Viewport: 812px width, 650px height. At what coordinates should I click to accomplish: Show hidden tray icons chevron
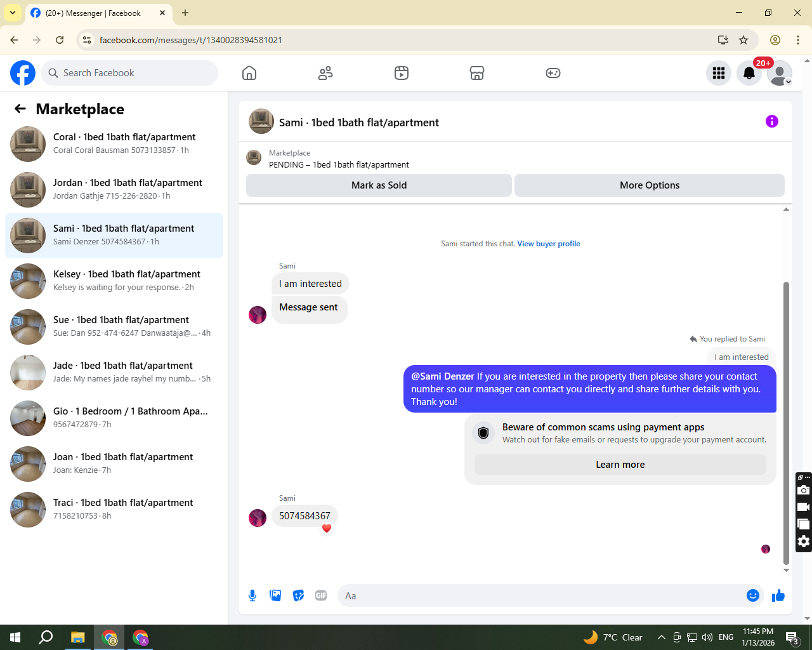pyautogui.click(x=661, y=637)
